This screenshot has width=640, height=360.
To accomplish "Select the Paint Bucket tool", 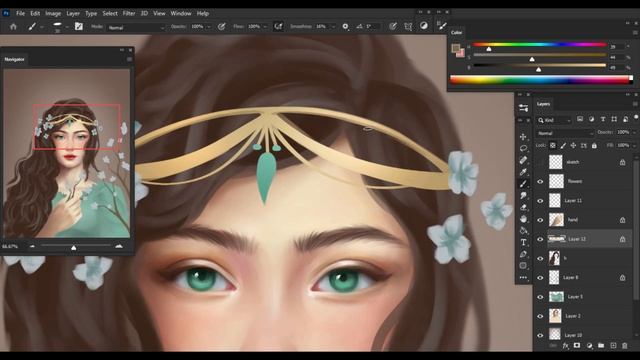I will (x=523, y=231).
